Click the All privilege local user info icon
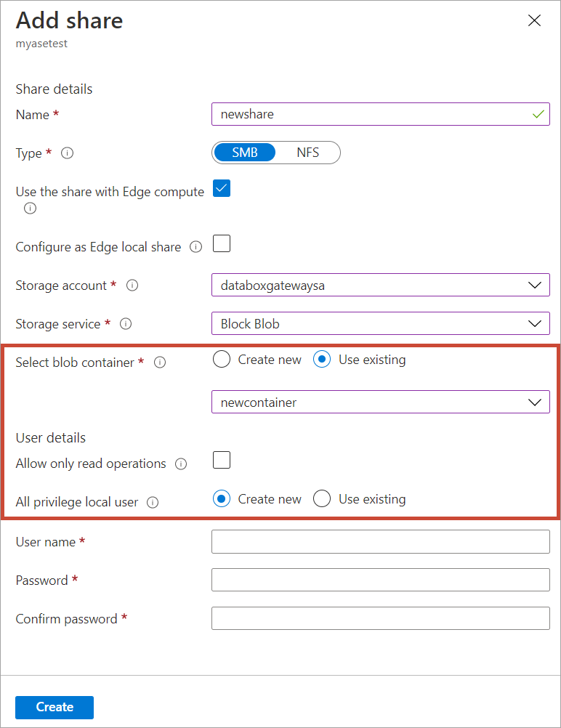The image size is (561, 728). pyautogui.click(x=153, y=502)
